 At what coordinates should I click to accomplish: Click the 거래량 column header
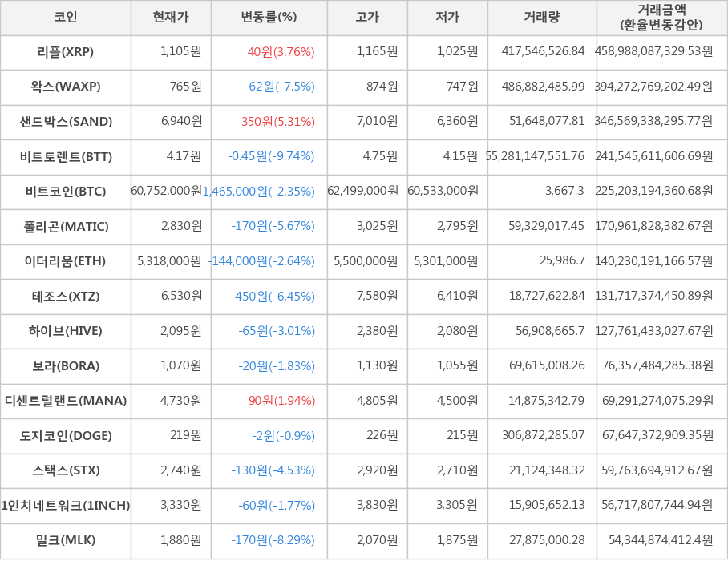pyautogui.click(x=542, y=18)
